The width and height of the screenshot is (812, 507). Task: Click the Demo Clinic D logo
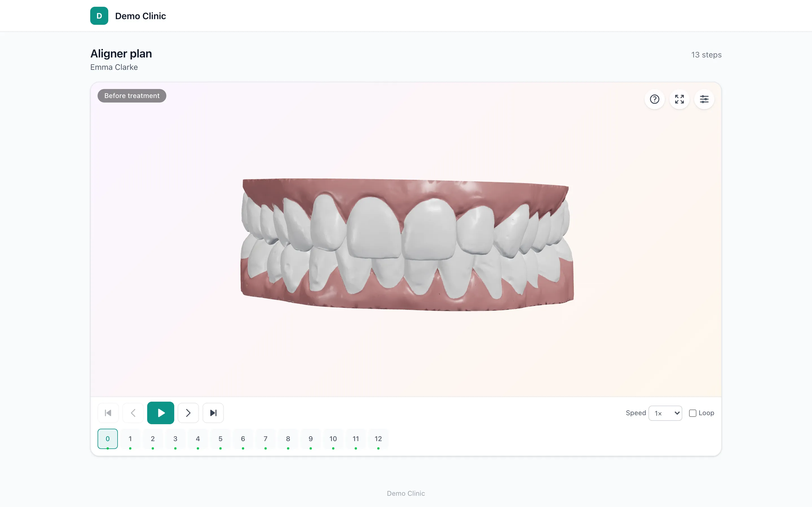point(99,16)
